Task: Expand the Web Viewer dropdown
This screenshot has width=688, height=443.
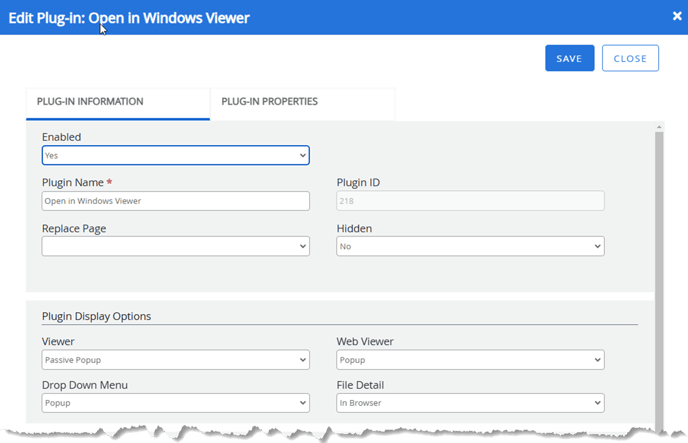Action: tap(470, 360)
